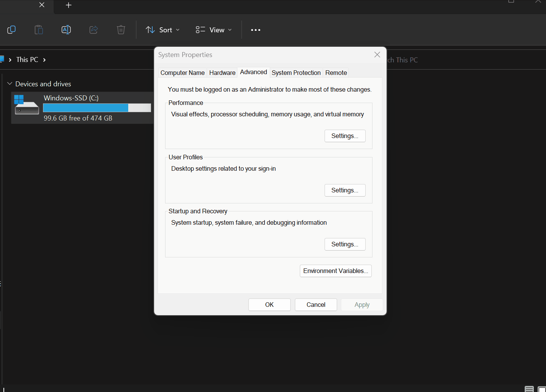Click OK in System Properties

269,305
